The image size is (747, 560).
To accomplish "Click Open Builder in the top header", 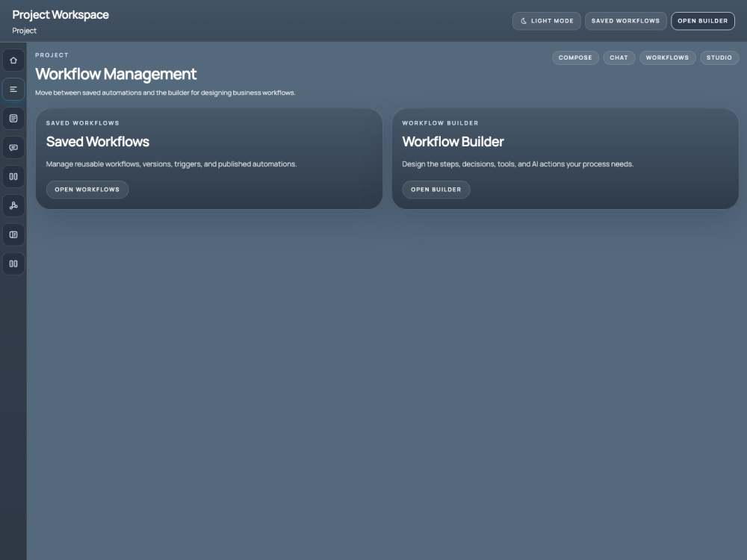I will 703,21.
